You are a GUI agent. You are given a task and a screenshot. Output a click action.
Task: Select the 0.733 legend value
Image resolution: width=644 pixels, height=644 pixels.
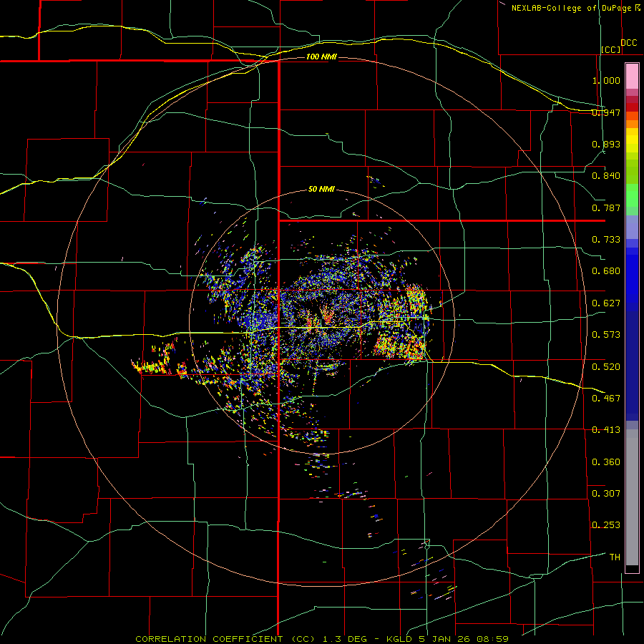pyautogui.click(x=606, y=240)
